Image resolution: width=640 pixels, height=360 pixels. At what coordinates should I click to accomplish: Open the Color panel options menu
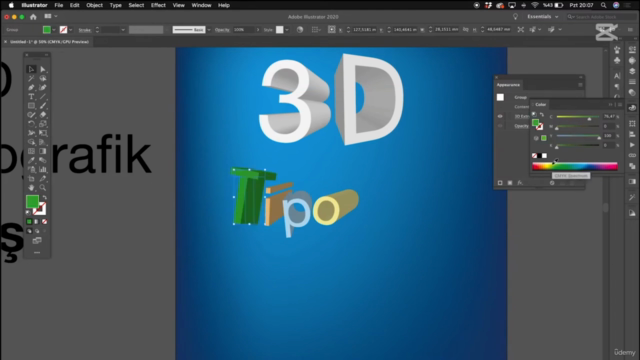click(620, 104)
